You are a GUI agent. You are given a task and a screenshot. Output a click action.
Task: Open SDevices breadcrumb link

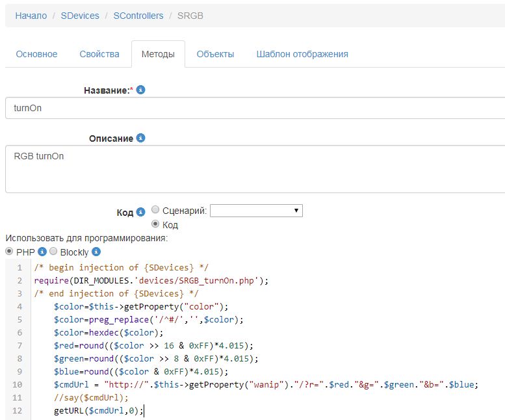tap(80, 16)
